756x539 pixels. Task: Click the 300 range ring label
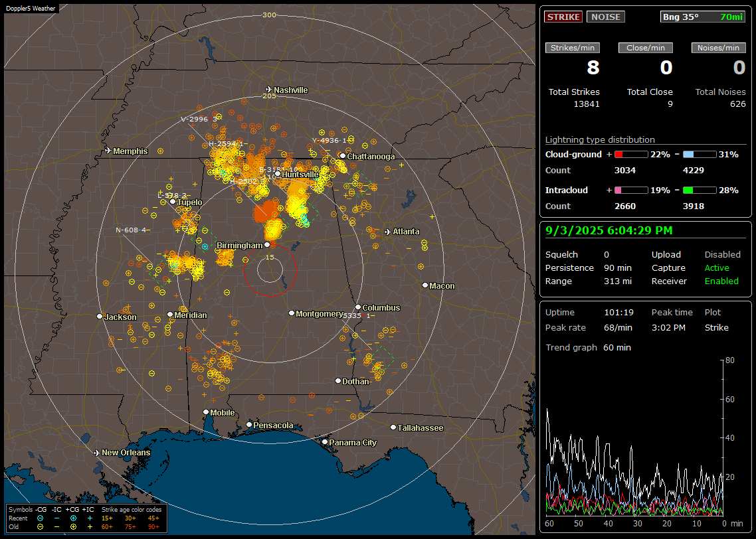269,15
